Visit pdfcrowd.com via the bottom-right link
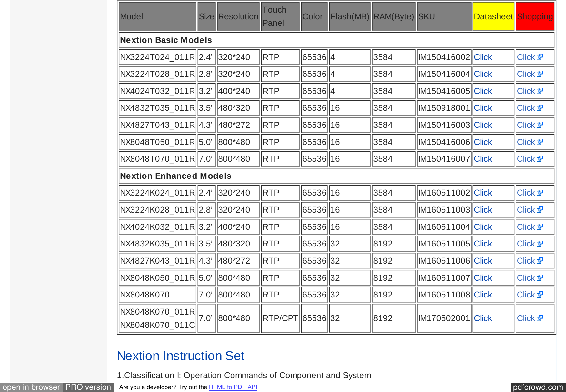566x392 pixels. click(537, 387)
